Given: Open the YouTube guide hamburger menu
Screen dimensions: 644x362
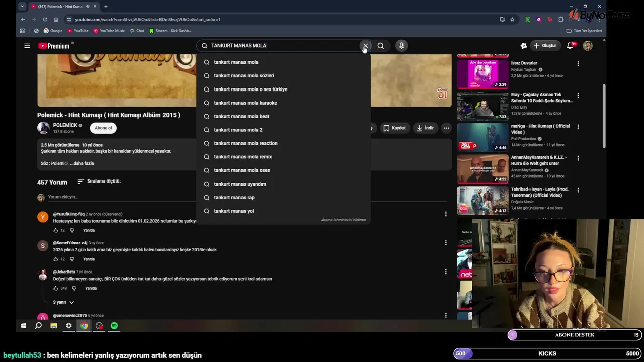Looking at the screenshot, I should click(x=27, y=46).
